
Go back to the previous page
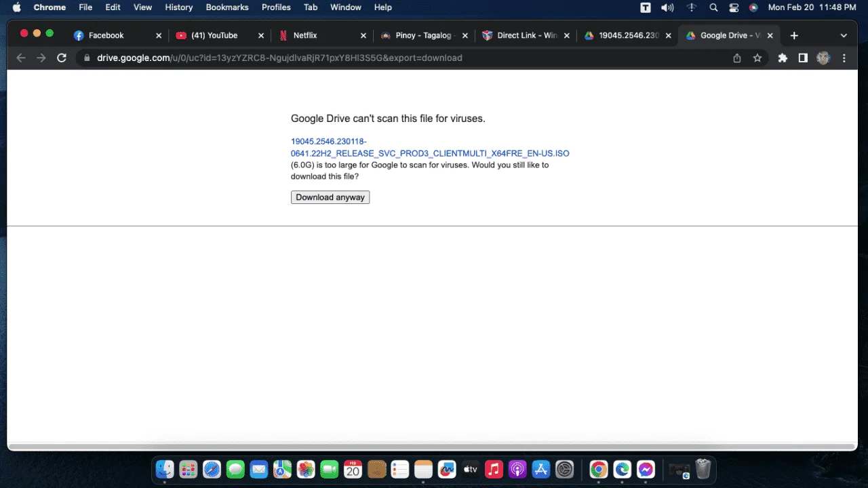click(x=21, y=58)
